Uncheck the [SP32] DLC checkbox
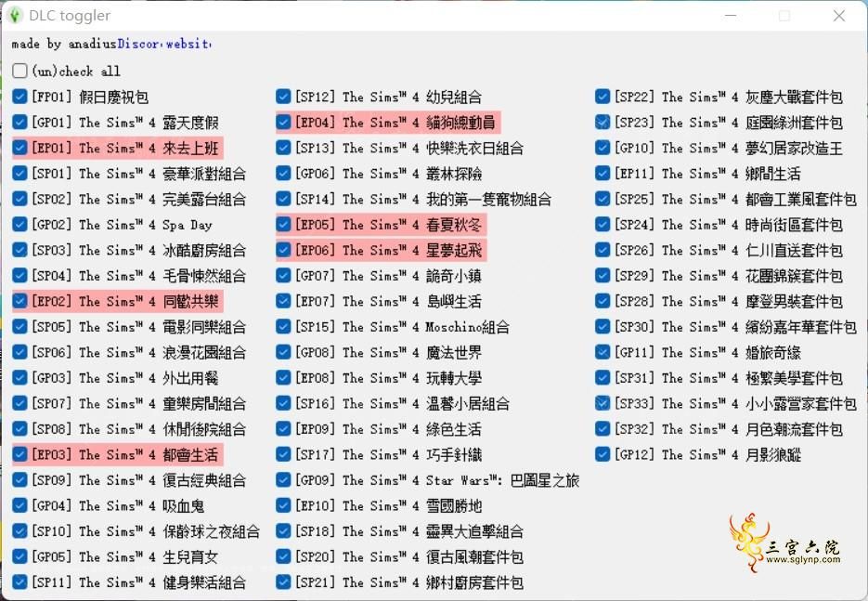 point(602,429)
